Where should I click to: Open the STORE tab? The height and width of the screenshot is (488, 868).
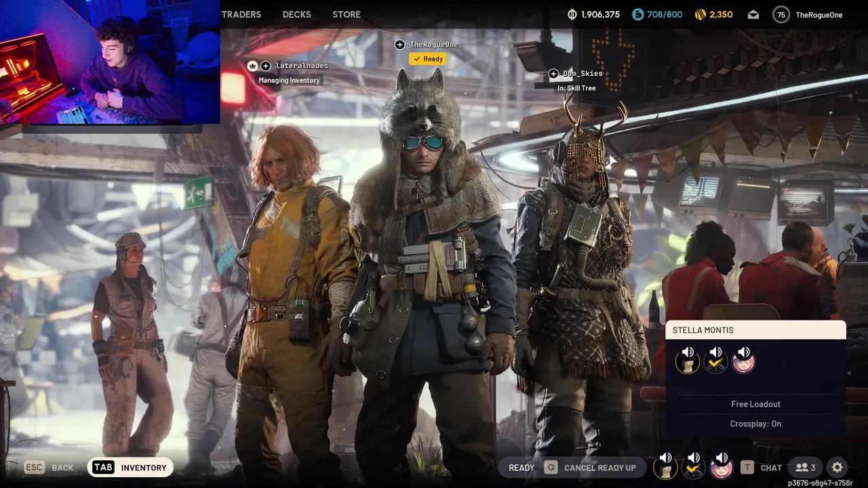tap(347, 14)
